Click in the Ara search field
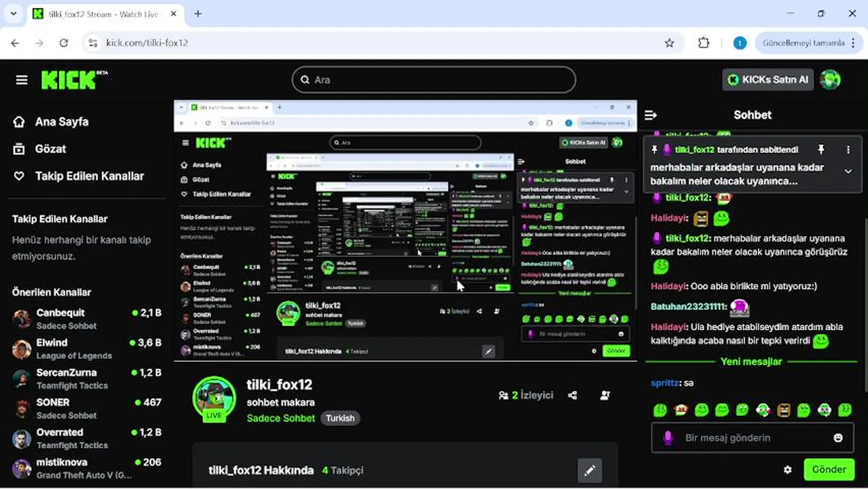This screenshot has width=868, height=489. tap(434, 79)
